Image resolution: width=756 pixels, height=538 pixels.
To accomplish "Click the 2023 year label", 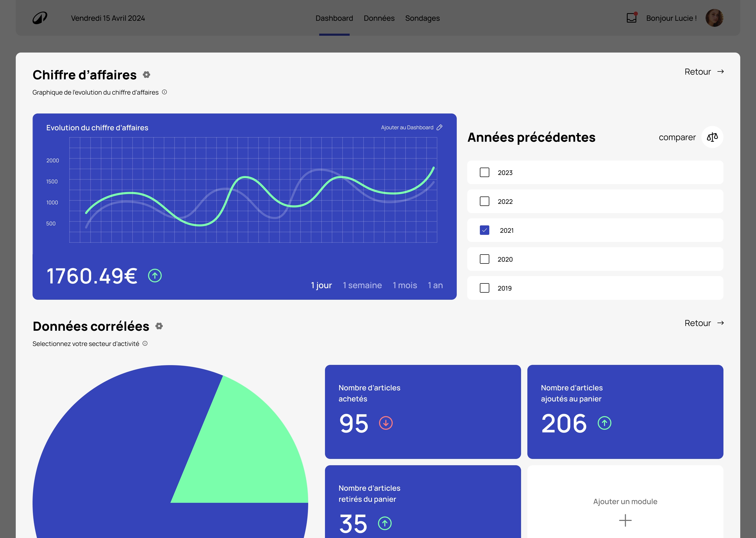I will [x=505, y=173].
